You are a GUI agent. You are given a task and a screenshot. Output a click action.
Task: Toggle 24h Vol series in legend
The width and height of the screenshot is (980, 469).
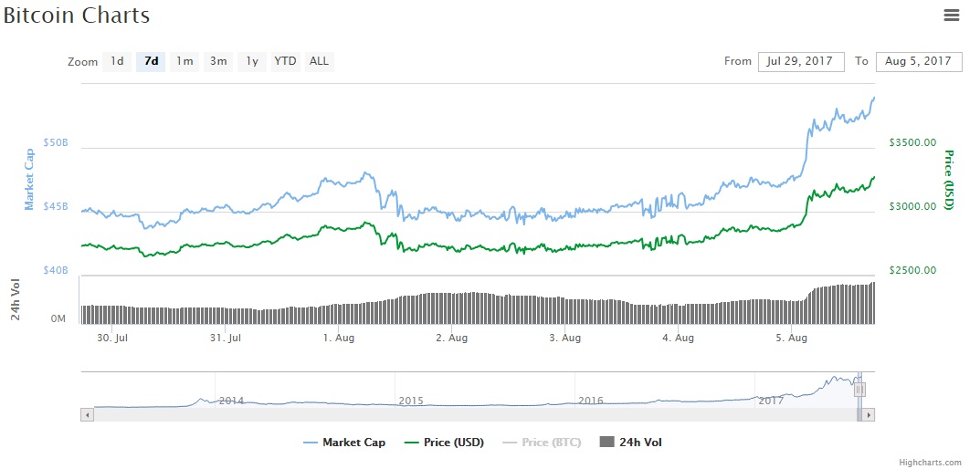click(630, 443)
